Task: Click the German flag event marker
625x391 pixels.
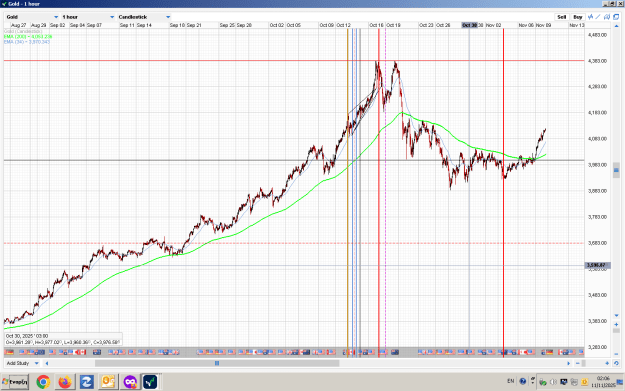Action: (x=549, y=352)
